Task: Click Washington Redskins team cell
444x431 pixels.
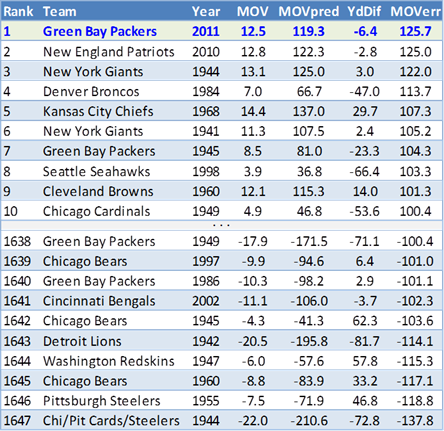Action: [x=109, y=361]
